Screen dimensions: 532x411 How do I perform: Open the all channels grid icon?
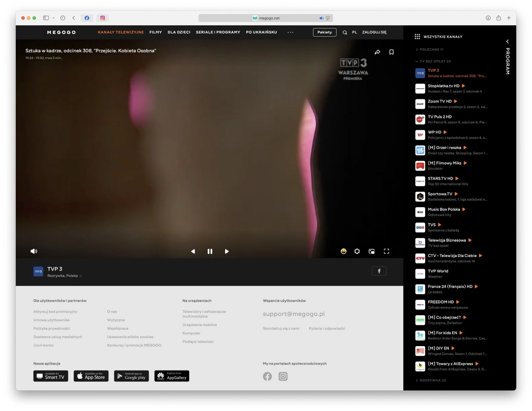click(417, 37)
